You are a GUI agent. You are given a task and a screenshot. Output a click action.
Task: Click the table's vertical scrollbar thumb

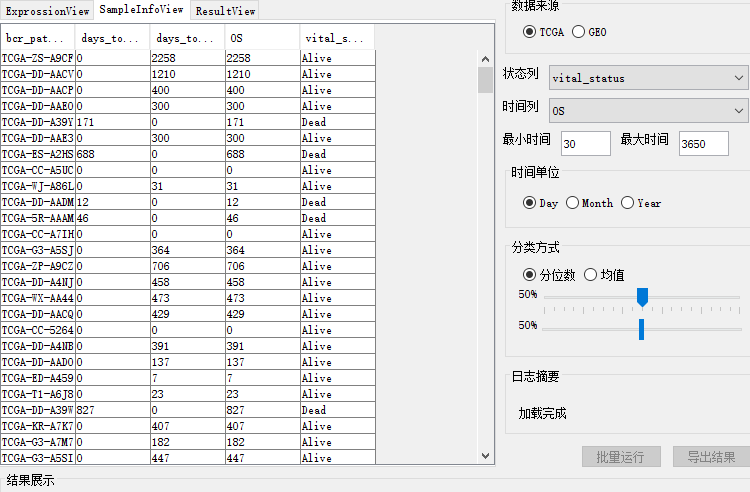[x=485, y=74]
